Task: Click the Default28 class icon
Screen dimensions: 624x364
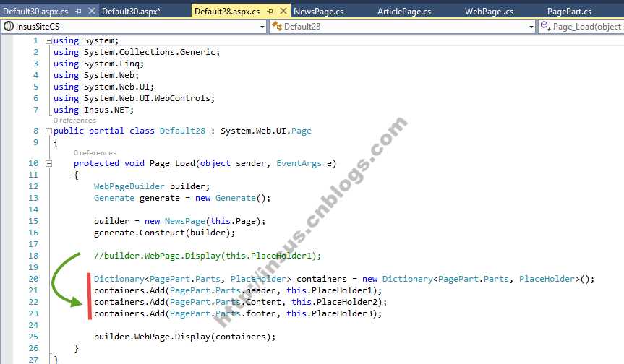Action: pos(277,27)
